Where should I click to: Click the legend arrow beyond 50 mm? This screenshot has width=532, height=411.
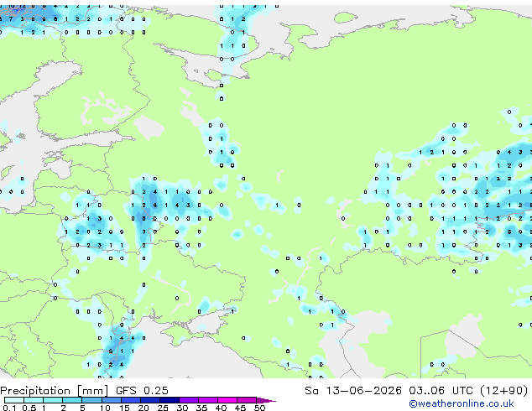tap(266, 401)
